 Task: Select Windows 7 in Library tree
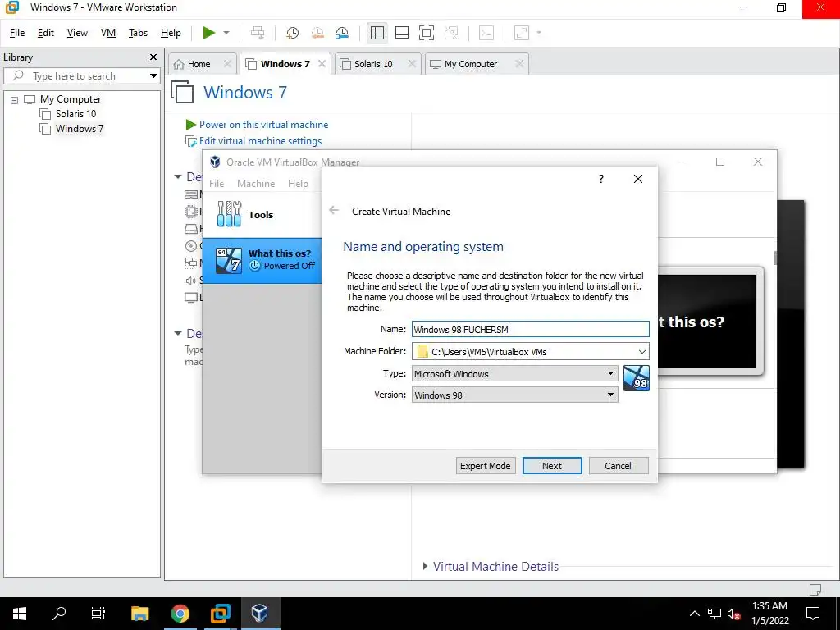point(80,129)
